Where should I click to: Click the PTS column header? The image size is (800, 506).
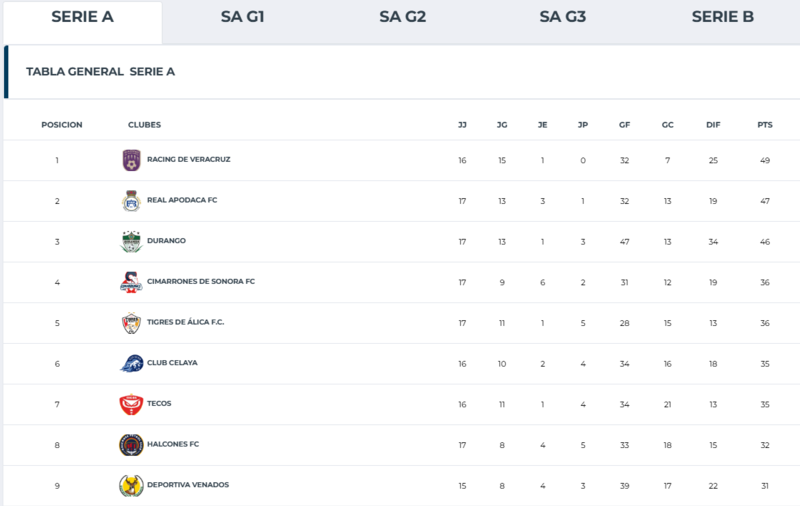click(765, 125)
